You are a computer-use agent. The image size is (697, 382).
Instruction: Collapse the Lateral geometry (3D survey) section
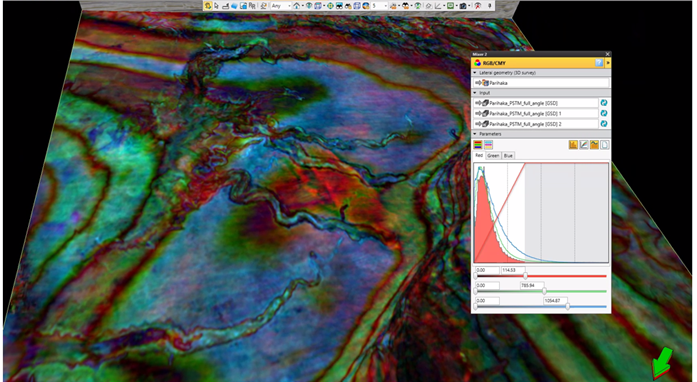[x=475, y=72]
